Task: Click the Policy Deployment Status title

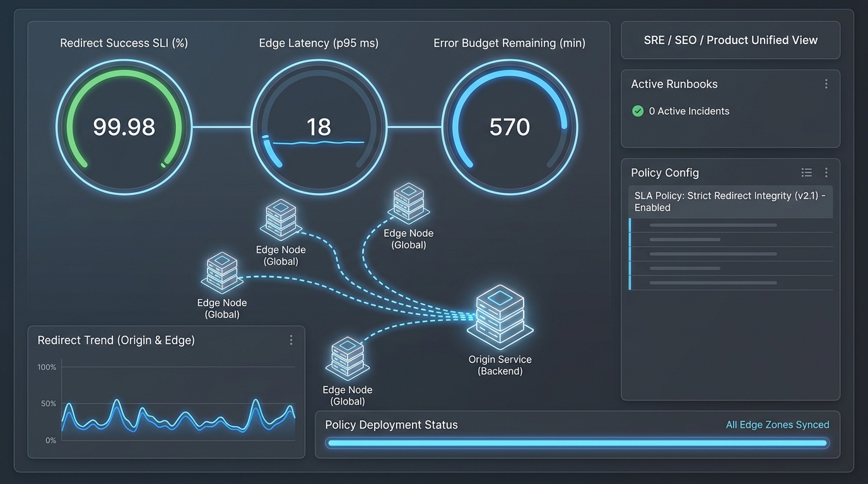Action: tap(391, 425)
